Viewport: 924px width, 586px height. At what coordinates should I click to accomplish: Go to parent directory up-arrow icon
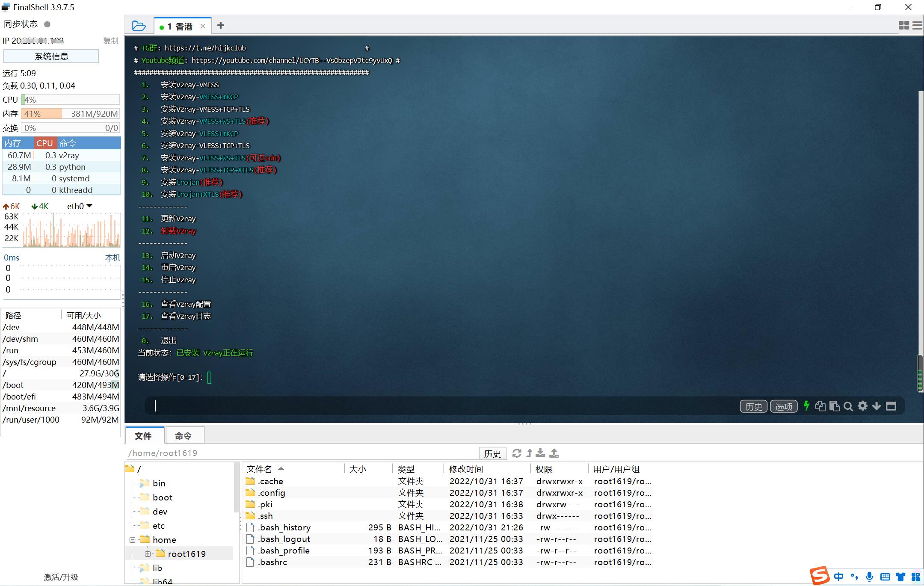click(529, 453)
